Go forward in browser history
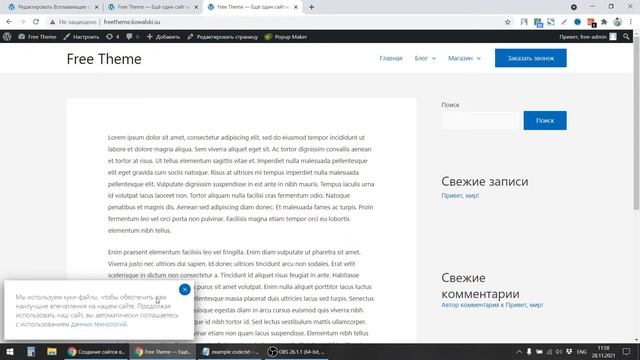Viewport: 640px width, 360px height. (x=22, y=22)
